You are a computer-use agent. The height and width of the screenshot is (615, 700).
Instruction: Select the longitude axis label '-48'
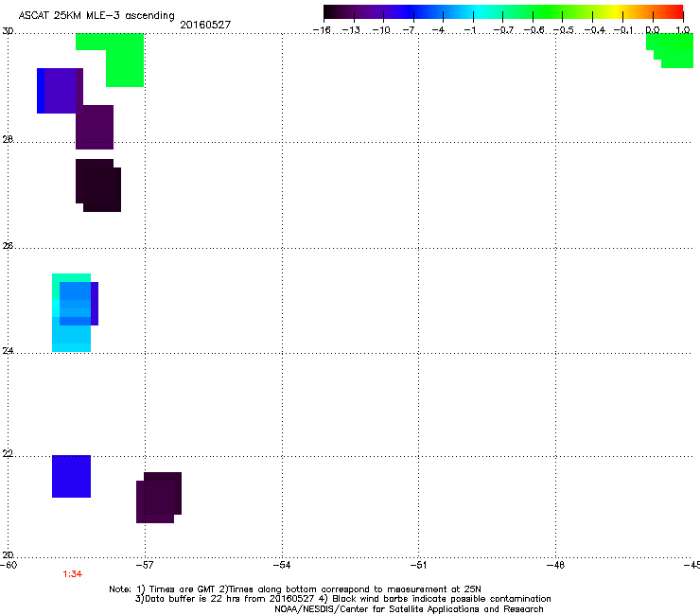click(x=555, y=565)
